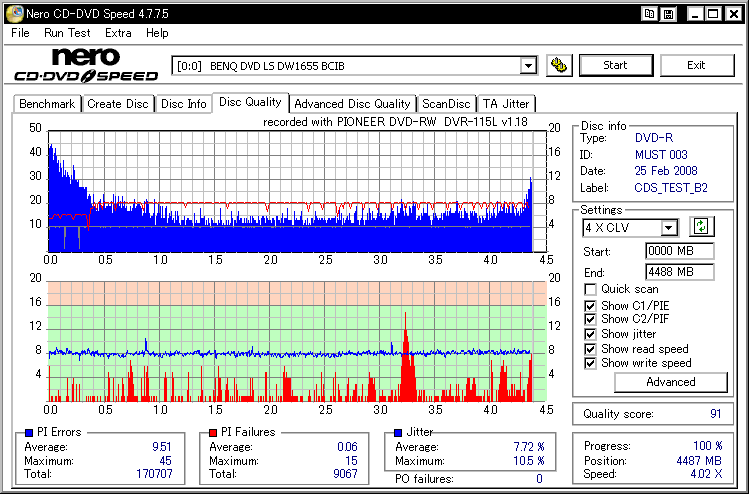Click the disc type DVD-R value

(x=653, y=138)
